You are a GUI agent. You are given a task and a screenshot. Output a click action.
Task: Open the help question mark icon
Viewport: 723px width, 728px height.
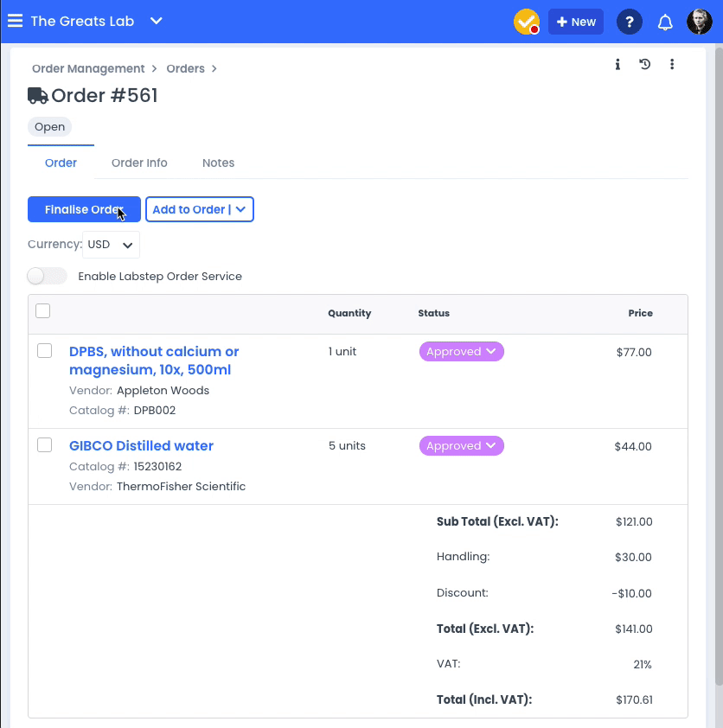tap(630, 22)
